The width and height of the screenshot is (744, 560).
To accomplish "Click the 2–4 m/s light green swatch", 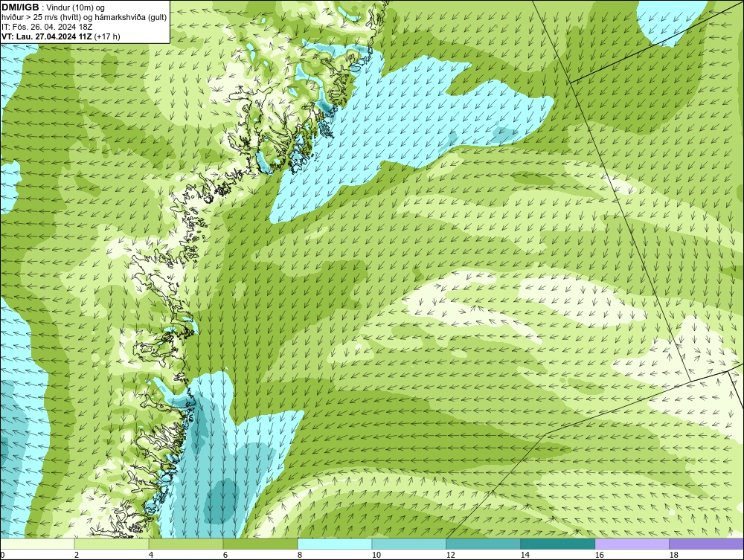I will [x=112, y=544].
